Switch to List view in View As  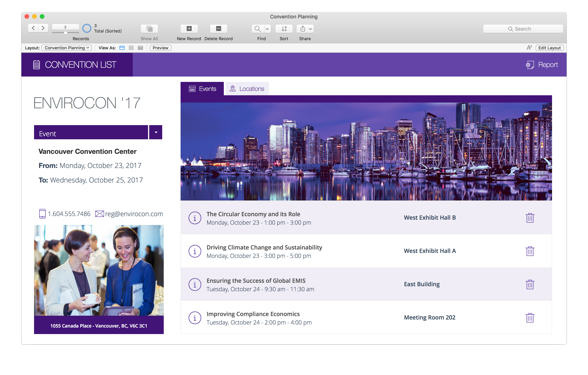pos(131,48)
